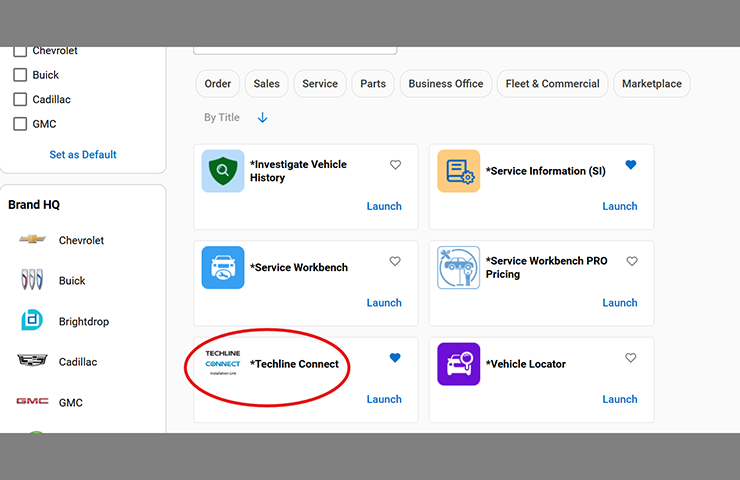Click the *Techline Connect title text
The height and width of the screenshot is (480, 740).
294,364
